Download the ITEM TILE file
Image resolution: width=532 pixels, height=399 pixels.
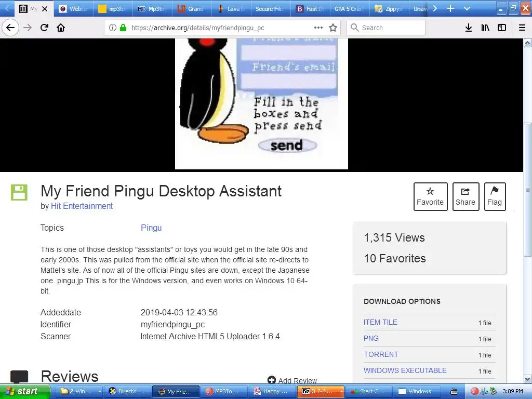click(x=380, y=322)
